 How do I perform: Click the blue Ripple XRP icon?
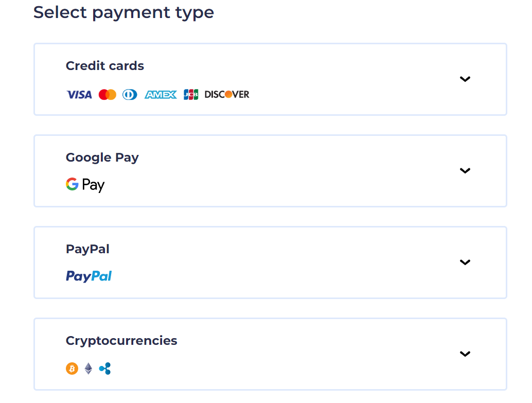pyautogui.click(x=105, y=369)
